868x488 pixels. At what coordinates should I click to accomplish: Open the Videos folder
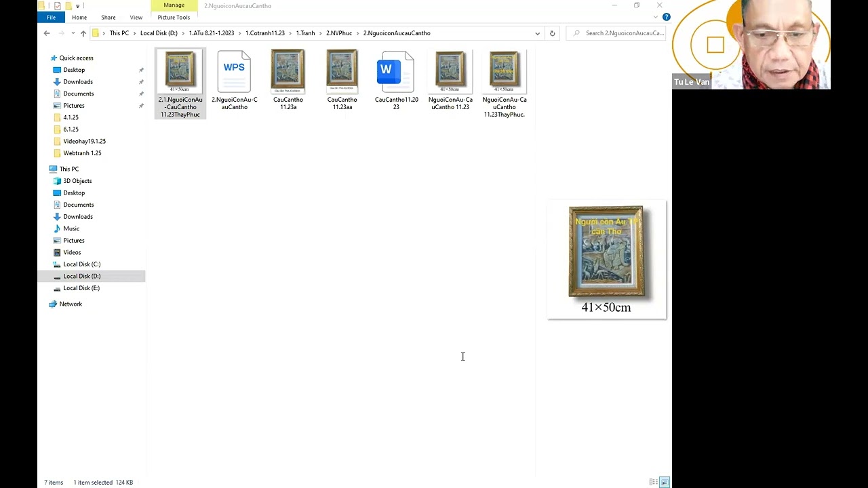(x=72, y=252)
